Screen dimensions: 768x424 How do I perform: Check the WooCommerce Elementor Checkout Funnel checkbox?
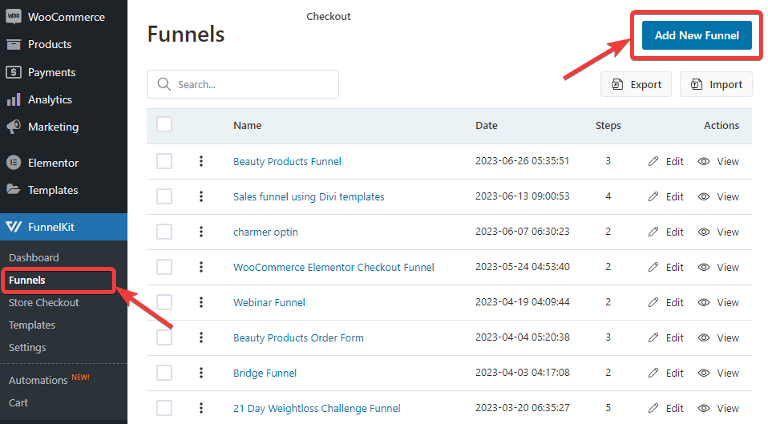[x=164, y=267]
